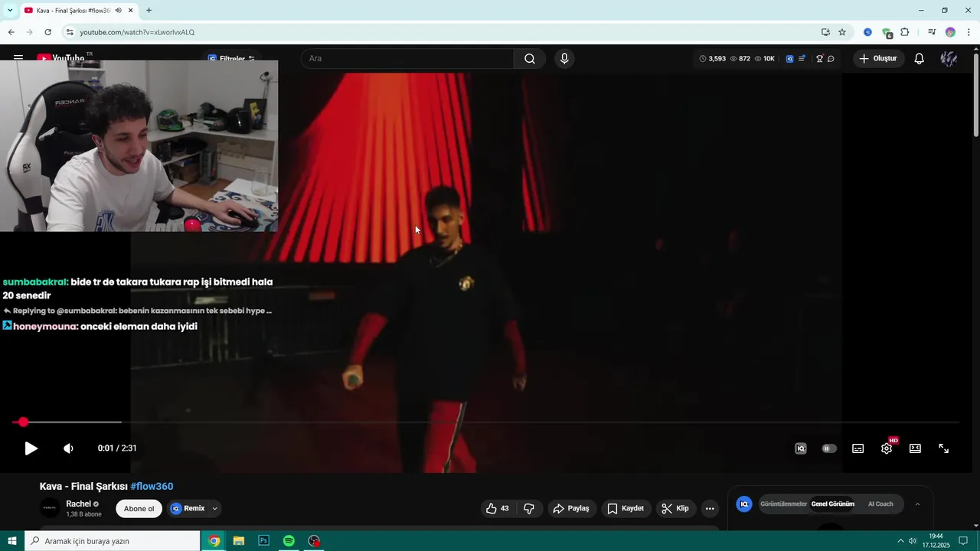Click the vidIQ icon in player controls

point(801,448)
